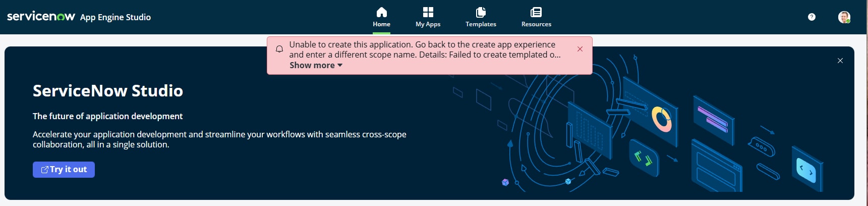Expand the error with Show more

(316, 65)
